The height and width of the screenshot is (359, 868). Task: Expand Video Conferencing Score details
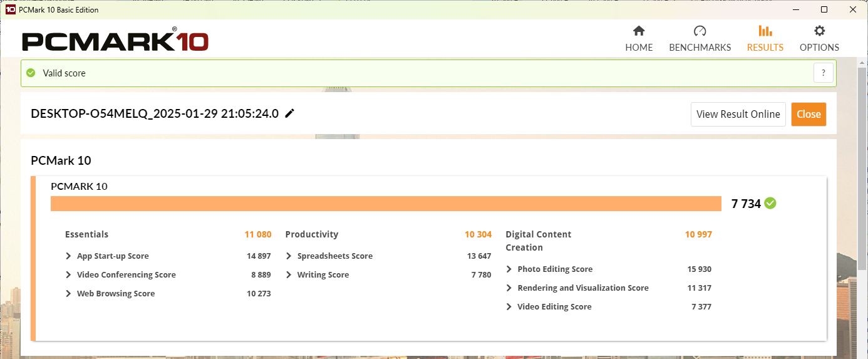pyautogui.click(x=68, y=275)
